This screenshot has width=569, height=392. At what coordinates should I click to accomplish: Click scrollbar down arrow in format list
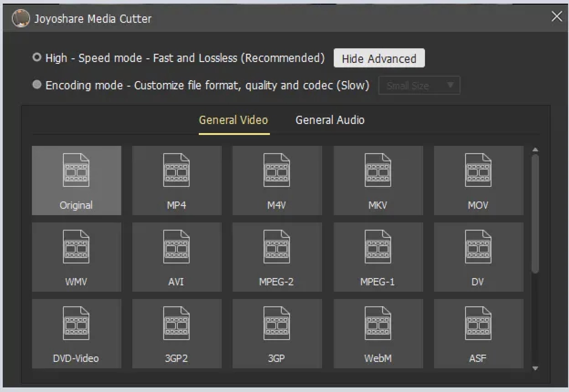click(x=535, y=368)
